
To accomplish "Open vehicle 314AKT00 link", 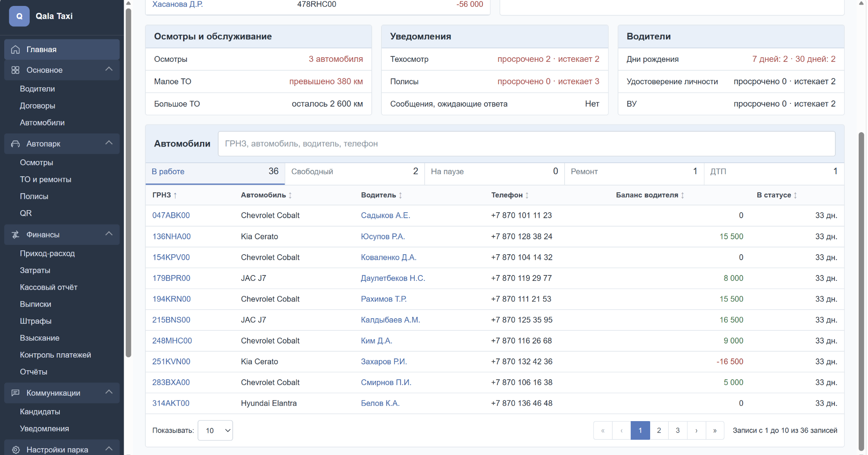I will (171, 403).
